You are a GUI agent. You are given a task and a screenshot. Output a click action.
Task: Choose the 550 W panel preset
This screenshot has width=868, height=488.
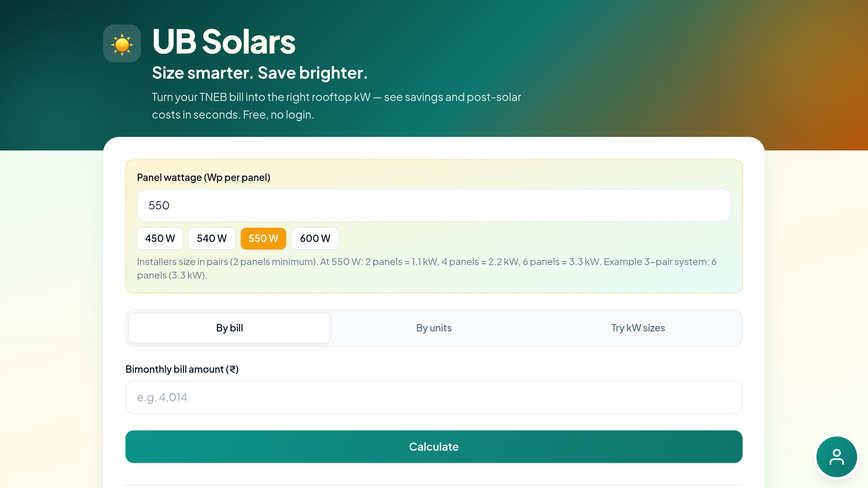pos(263,238)
